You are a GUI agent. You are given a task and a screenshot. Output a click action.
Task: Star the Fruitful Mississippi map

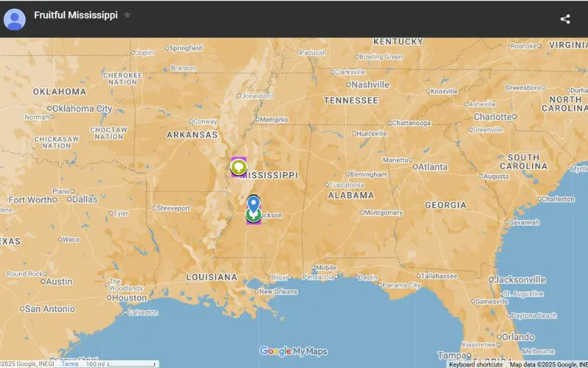coord(127,15)
